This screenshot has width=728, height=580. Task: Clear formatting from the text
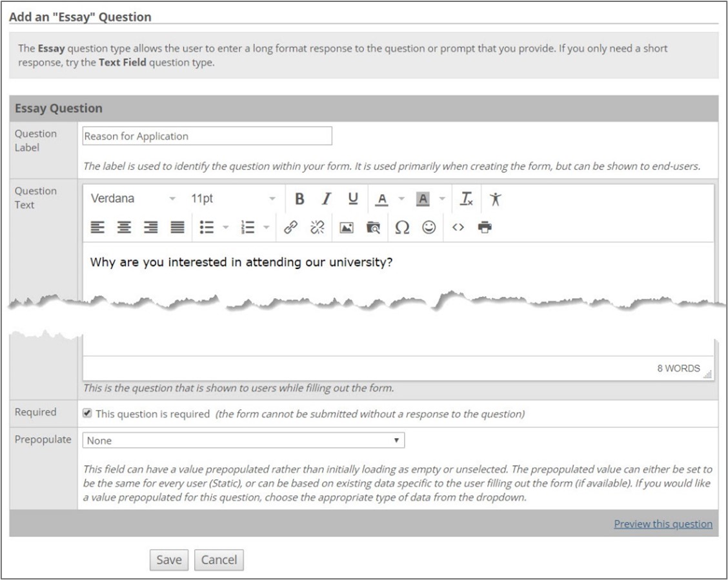466,199
